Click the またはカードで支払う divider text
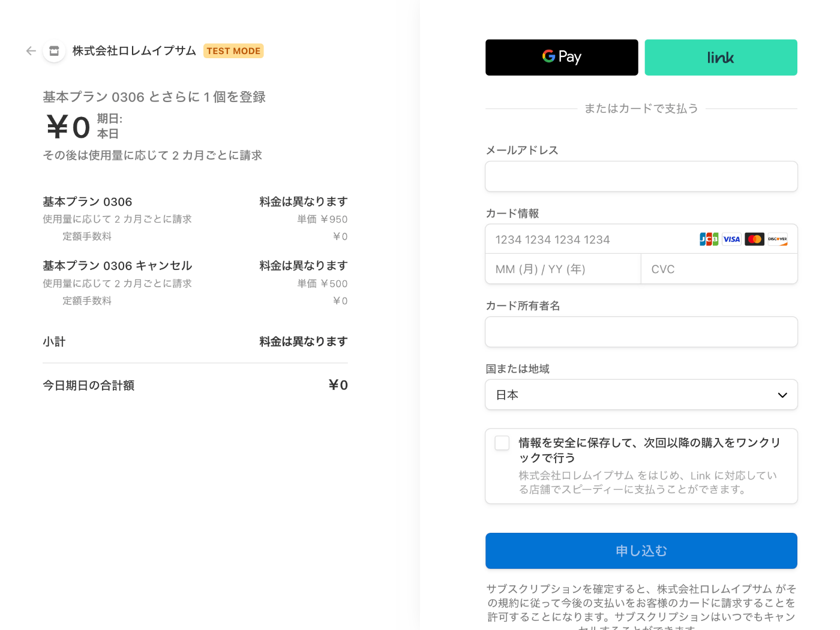The height and width of the screenshot is (630, 840). click(641, 109)
